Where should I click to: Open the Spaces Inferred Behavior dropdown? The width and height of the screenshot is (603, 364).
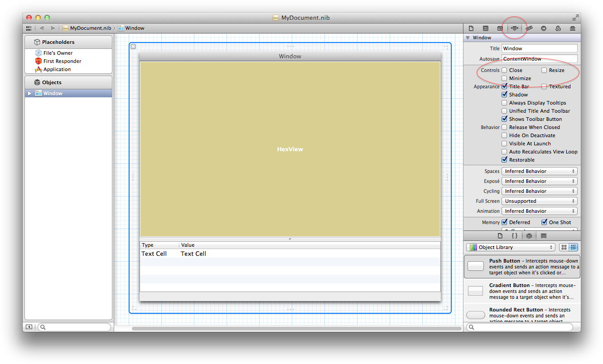pyautogui.click(x=539, y=171)
